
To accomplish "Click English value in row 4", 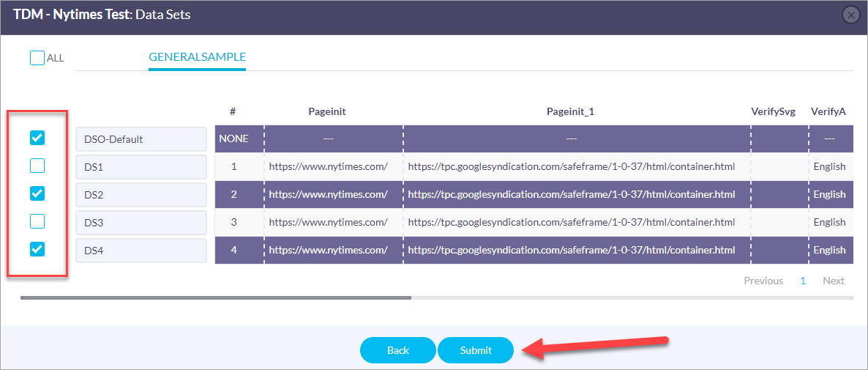I will pyautogui.click(x=829, y=250).
